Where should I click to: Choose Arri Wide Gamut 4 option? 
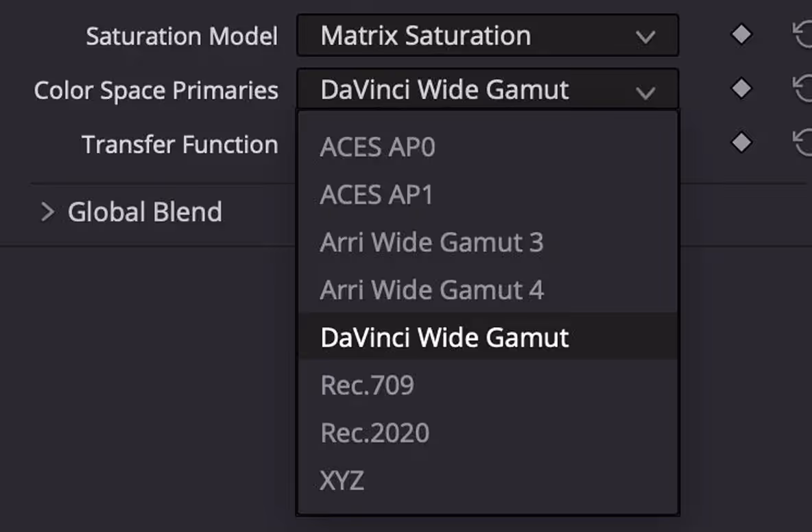488,290
